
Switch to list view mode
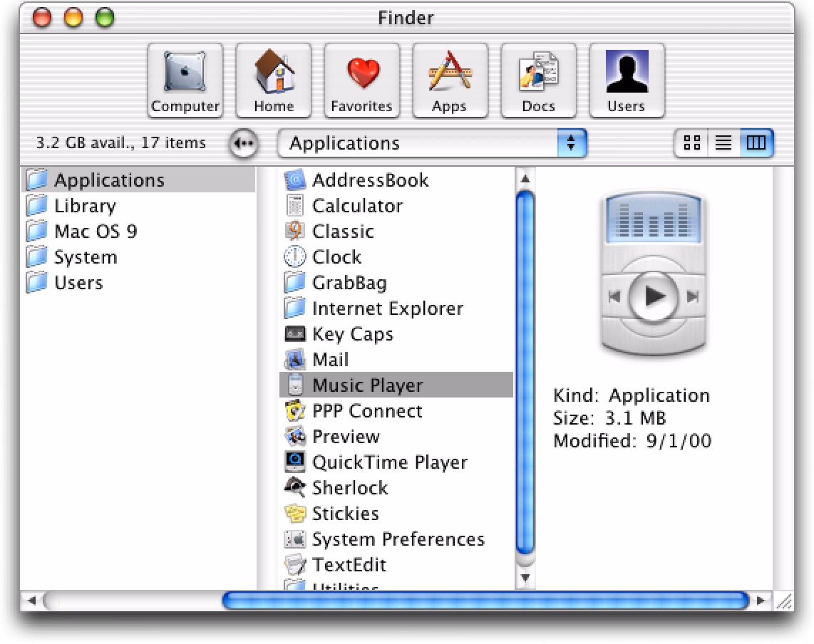(x=723, y=143)
